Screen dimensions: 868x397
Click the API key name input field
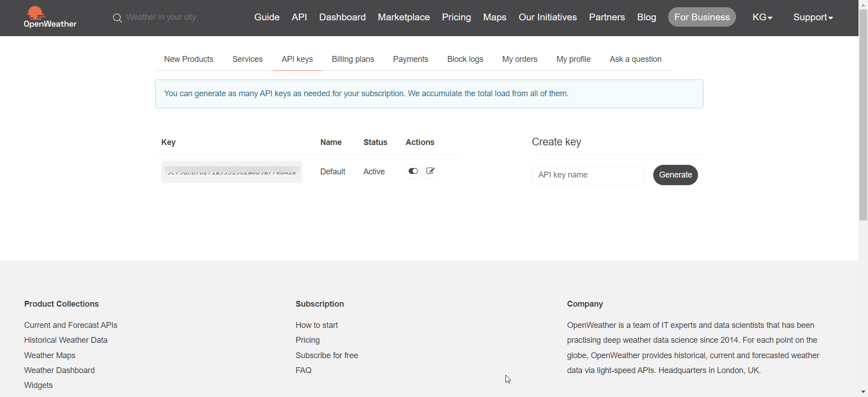588,175
